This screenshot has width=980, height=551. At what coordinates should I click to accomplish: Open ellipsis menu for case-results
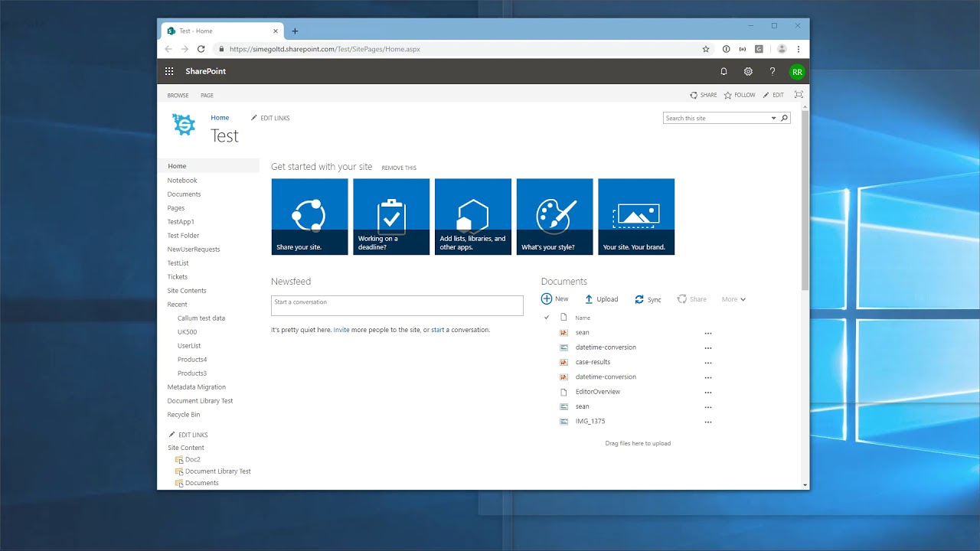(708, 363)
